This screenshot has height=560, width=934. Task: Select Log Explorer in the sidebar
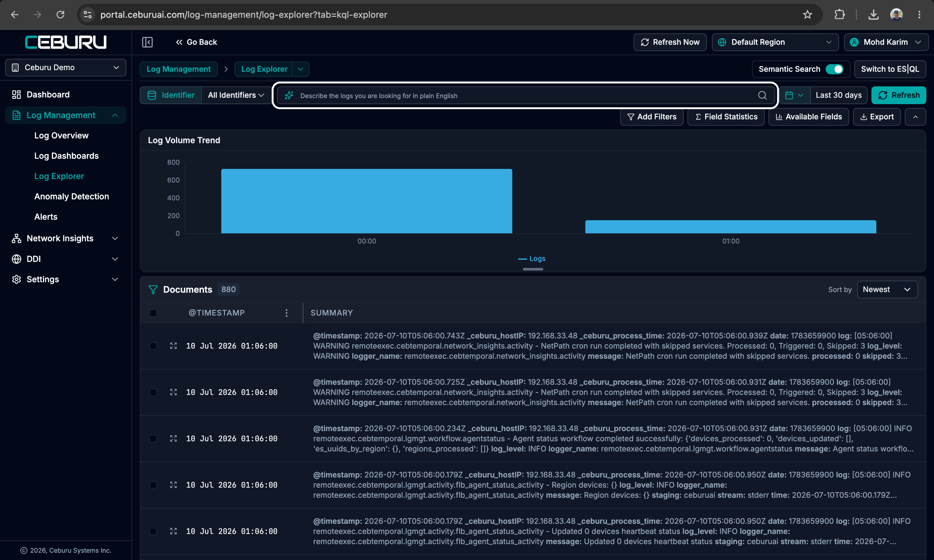click(59, 176)
